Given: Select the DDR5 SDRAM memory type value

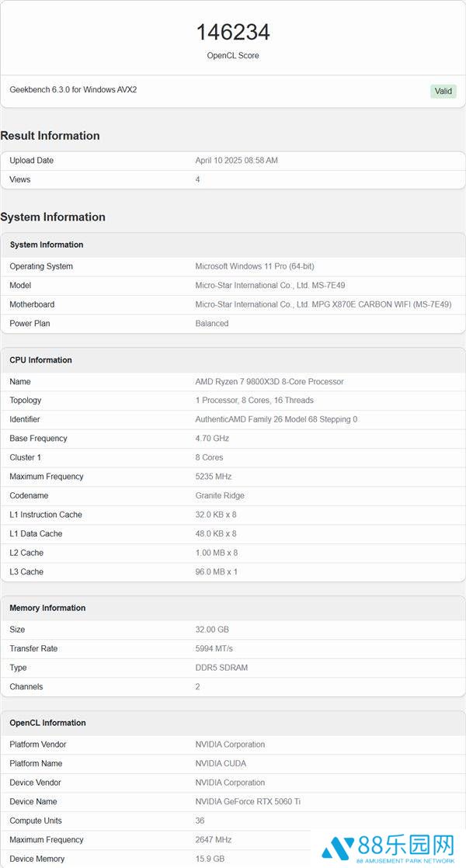Looking at the screenshot, I should point(221,668).
